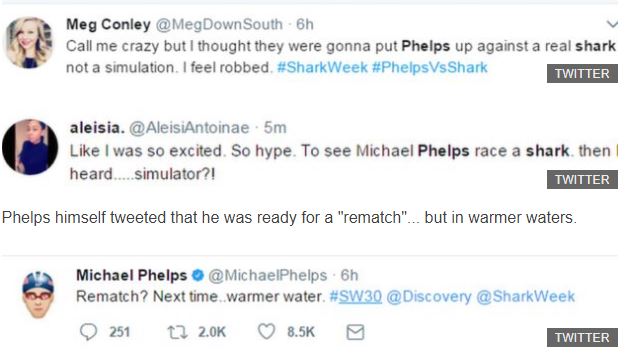
Task: Open the @Discovery mention
Action: (429, 296)
